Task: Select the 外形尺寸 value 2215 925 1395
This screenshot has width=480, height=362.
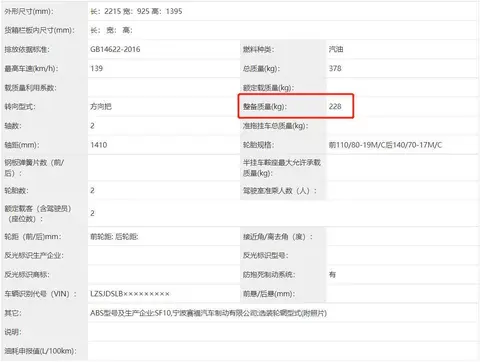Action: (136, 11)
